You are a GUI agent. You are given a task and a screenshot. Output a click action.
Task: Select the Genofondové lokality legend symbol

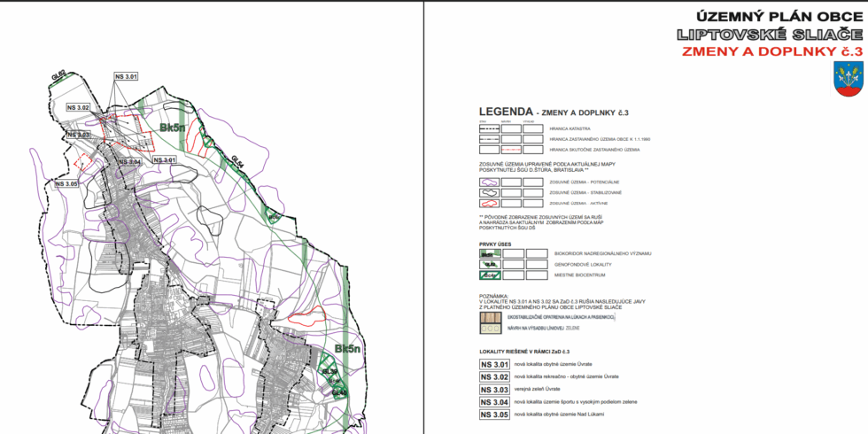(489, 264)
